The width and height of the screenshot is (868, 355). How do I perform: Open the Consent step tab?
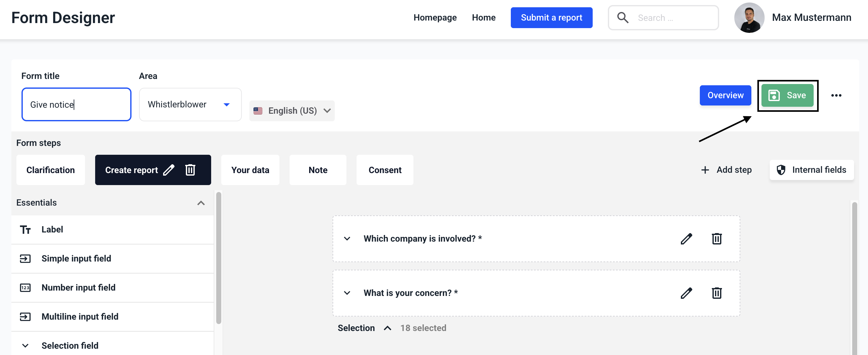(x=385, y=170)
